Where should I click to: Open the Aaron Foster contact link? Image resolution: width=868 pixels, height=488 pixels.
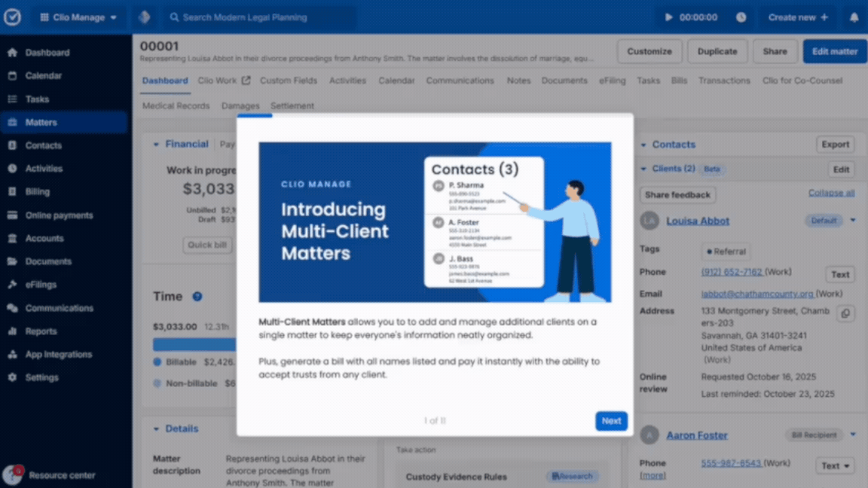696,435
